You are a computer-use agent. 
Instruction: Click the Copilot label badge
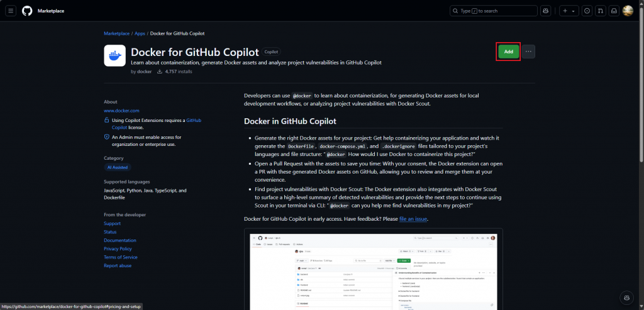(x=271, y=52)
